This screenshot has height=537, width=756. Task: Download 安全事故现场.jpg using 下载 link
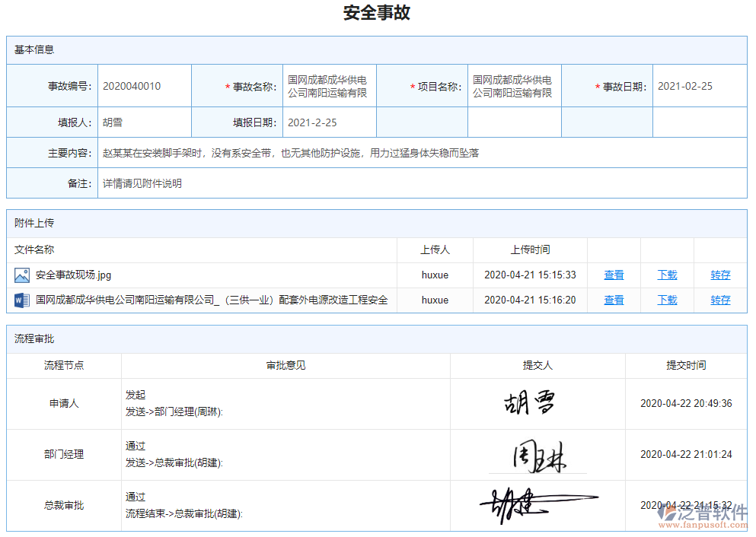click(x=667, y=275)
